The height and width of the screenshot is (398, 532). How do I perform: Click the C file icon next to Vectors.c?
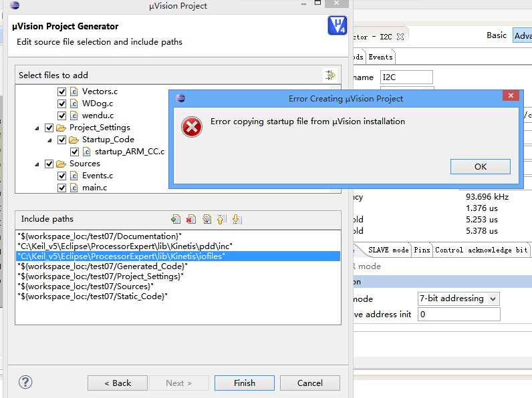pyautogui.click(x=74, y=91)
